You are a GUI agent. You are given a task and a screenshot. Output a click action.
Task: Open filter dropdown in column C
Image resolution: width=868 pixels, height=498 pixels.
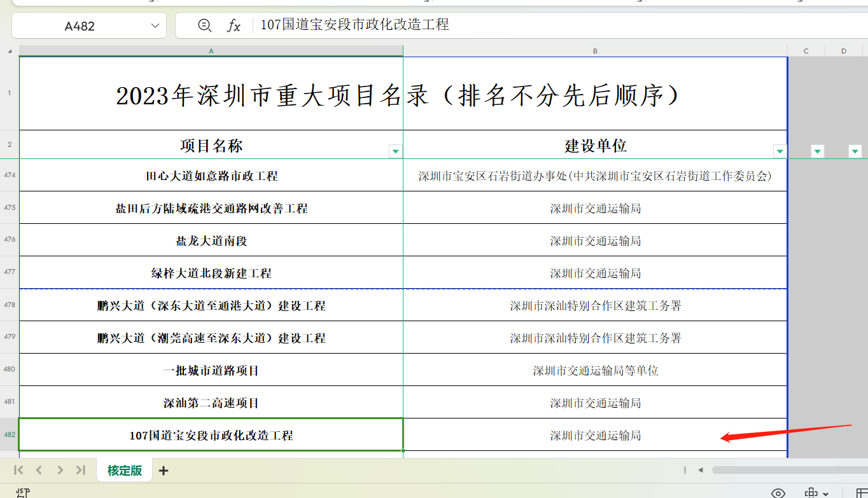(x=818, y=151)
